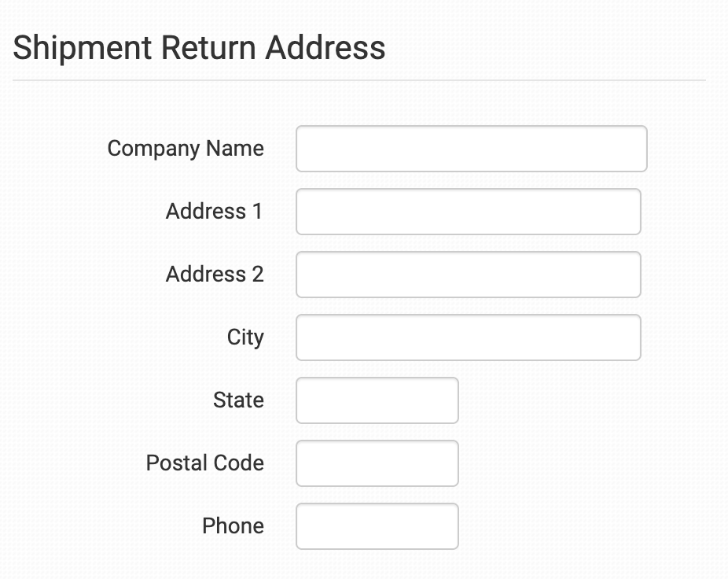
Task: Click the divider line under the heading
Action: click(358, 80)
